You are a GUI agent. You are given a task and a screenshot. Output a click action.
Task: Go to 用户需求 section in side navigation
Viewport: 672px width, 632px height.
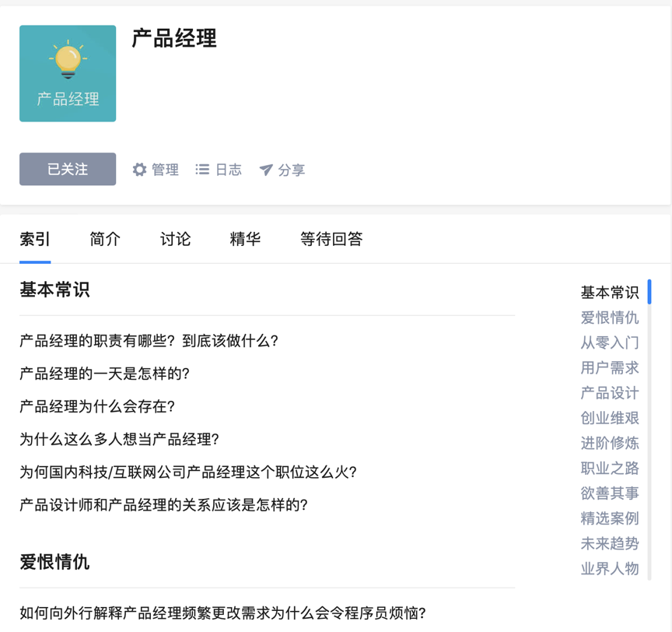(x=610, y=368)
